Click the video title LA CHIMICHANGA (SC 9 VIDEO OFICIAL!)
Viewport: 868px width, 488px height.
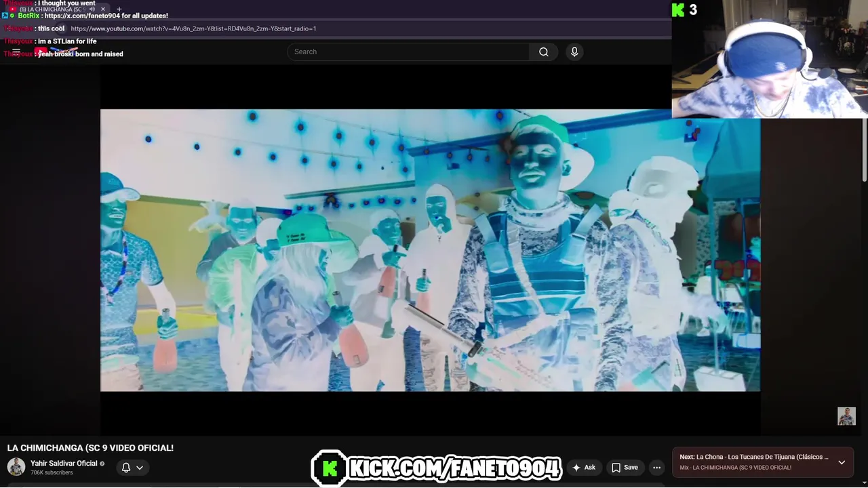point(90,448)
